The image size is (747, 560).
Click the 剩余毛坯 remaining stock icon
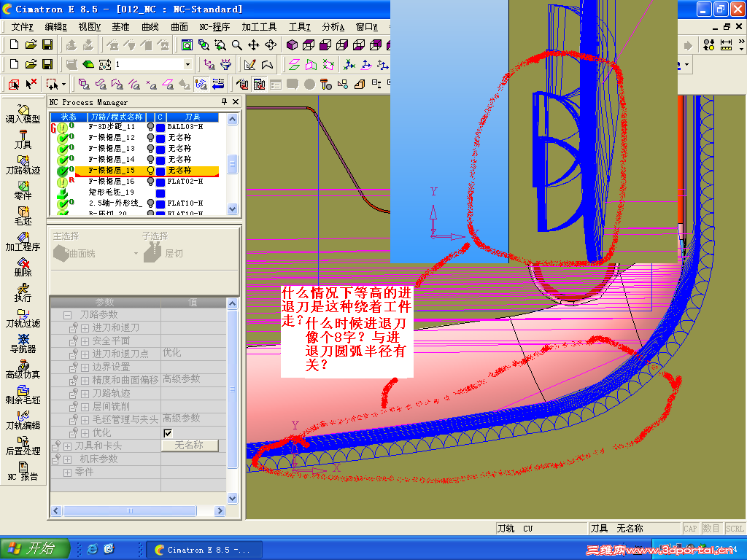pyautogui.click(x=23, y=395)
